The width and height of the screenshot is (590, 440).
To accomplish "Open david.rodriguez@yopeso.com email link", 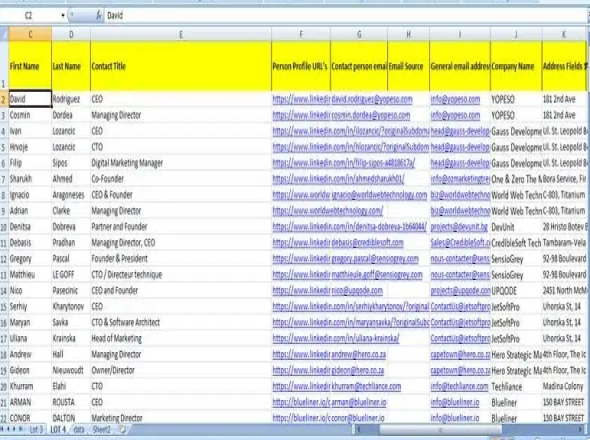I will pos(372,99).
